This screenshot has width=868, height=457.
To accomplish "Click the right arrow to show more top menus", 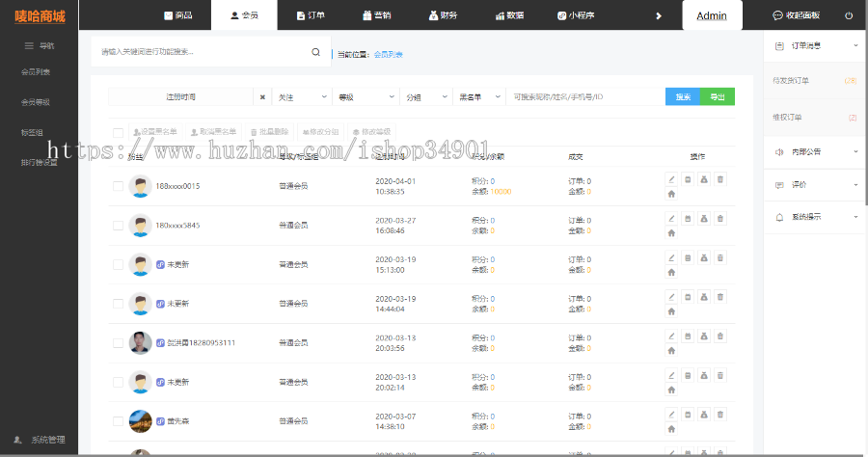I will tap(658, 15).
